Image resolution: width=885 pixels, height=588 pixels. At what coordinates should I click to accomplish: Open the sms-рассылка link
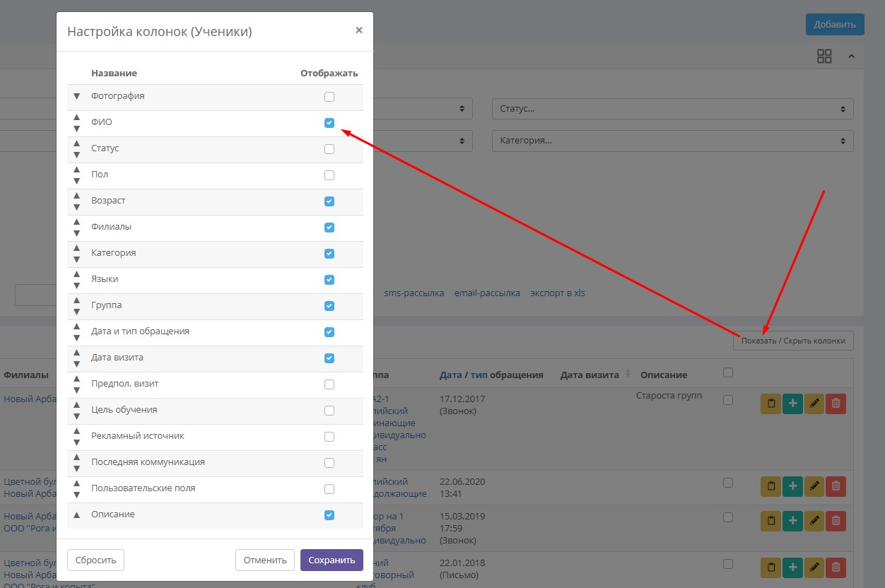tap(414, 293)
